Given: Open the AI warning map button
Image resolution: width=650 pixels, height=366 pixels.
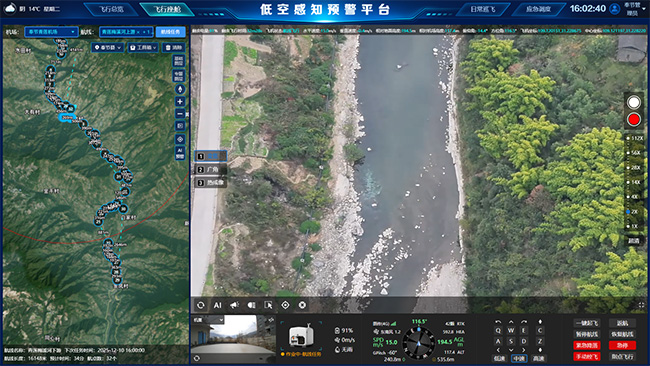Looking at the screenshot, I should point(180,153).
